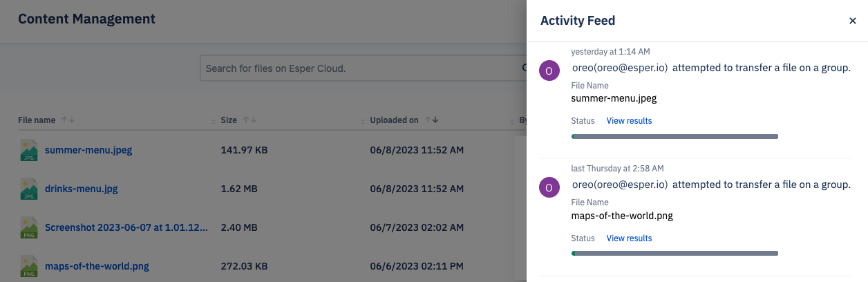The height and width of the screenshot is (282, 868).
Task: Click the summer-menu.jpeg transfer progress bar
Action: [x=674, y=136]
